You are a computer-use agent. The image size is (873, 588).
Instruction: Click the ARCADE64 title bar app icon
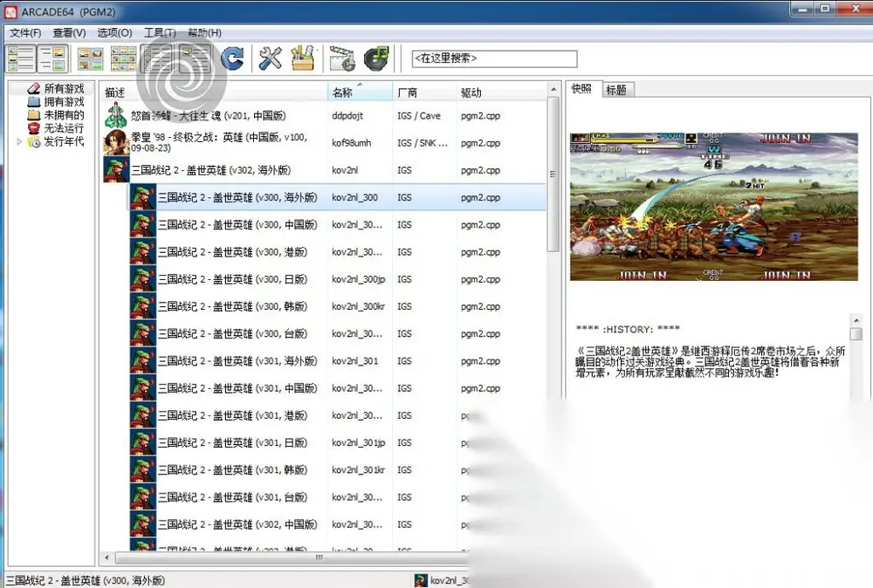10,11
